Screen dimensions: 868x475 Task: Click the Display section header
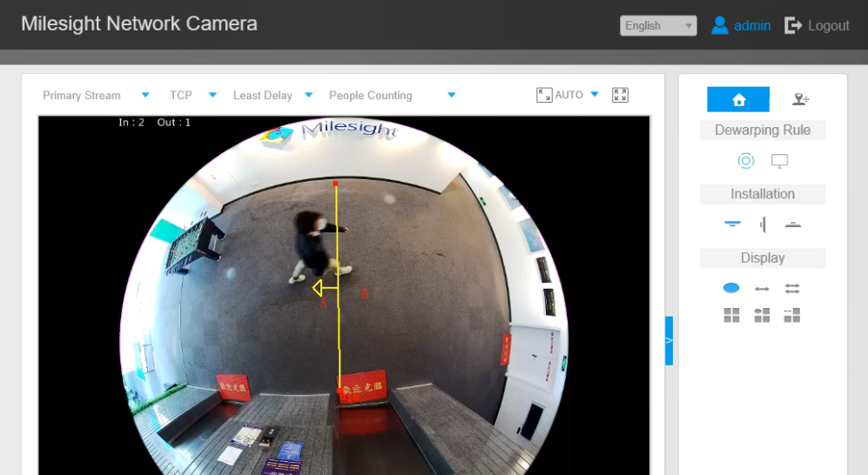[763, 258]
